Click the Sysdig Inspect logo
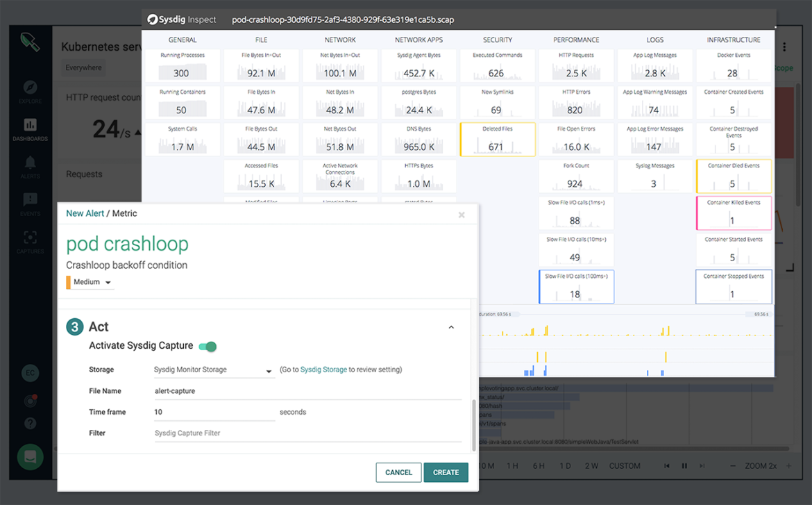This screenshot has height=505, width=812. [181, 19]
